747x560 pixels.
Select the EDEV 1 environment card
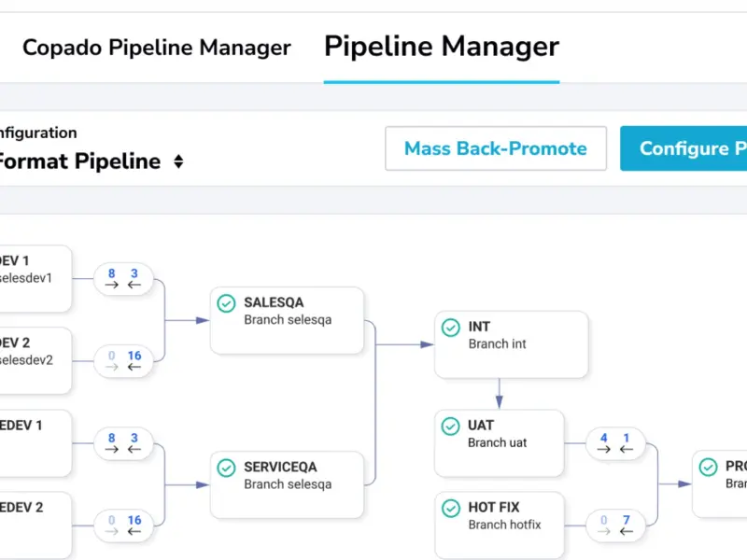click(x=35, y=442)
